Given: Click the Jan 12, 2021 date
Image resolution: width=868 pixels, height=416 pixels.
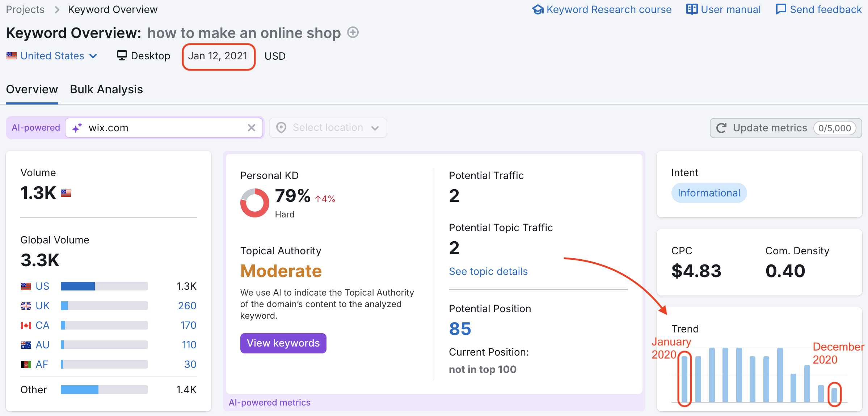Looking at the screenshot, I should [218, 56].
